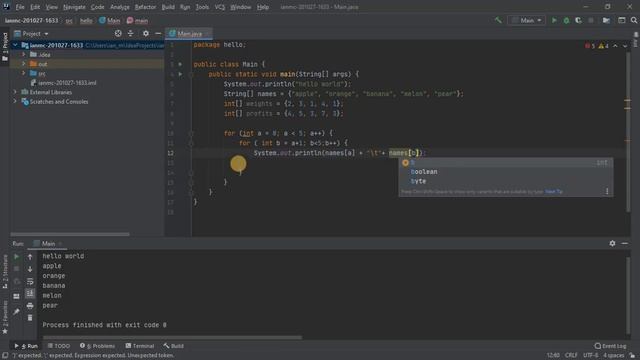This screenshot has height=360, width=640.
Task: Click run gutter arrow beside main method
Action: click(180, 74)
